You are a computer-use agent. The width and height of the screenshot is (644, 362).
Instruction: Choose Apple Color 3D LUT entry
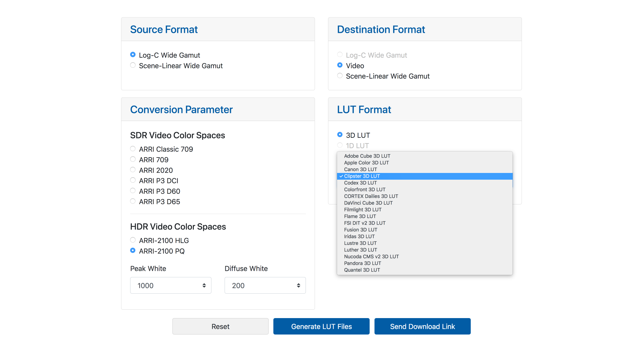(x=366, y=163)
